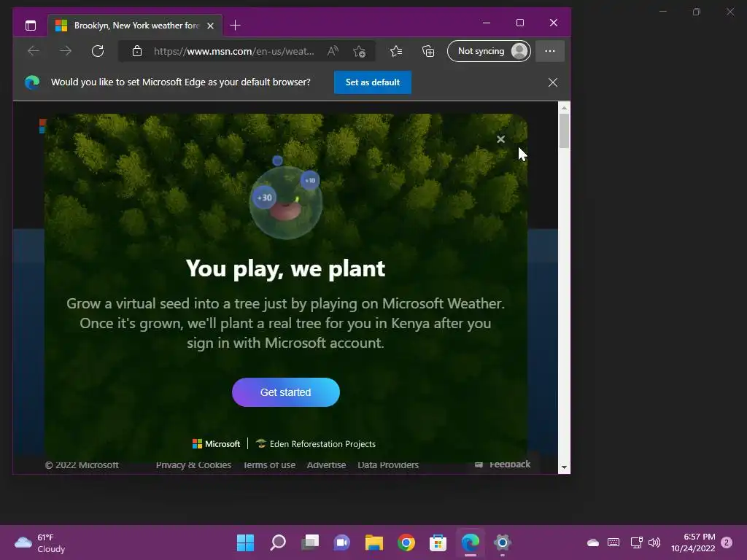Screen dimensions: 747x560
Task: Click the +10 points bubble
Action: pos(310,181)
